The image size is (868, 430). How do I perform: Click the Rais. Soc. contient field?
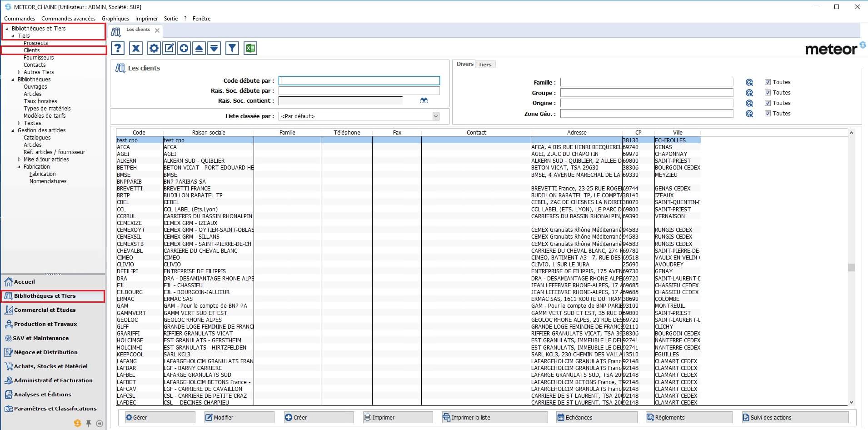pyautogui.click(x=340, y=101)
